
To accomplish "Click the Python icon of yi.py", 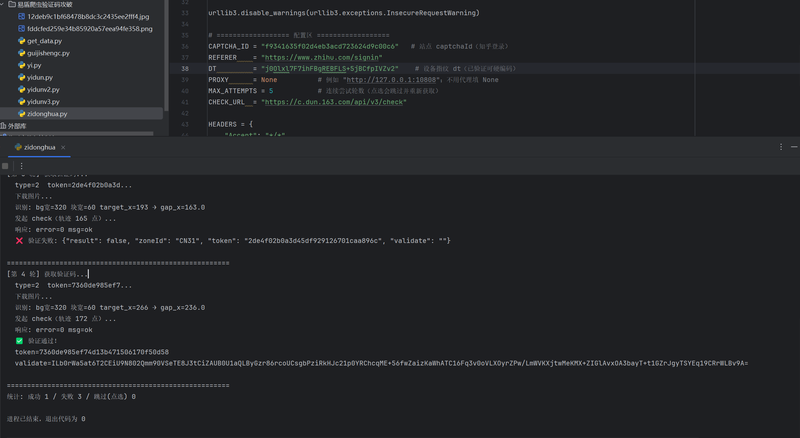I will pos(21,65).
